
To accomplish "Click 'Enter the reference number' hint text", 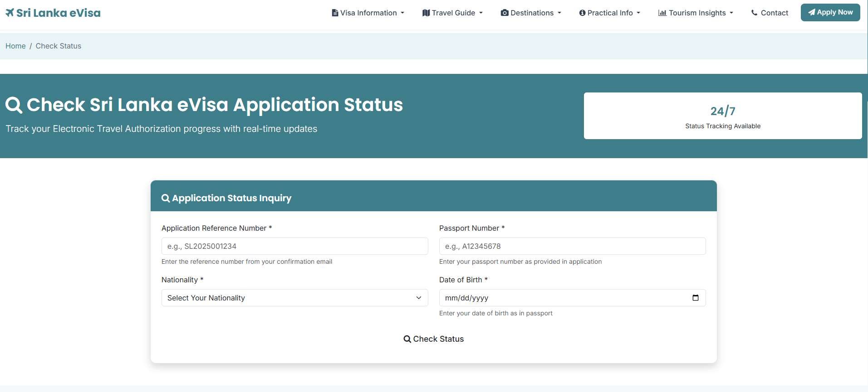I will (247, 261).
